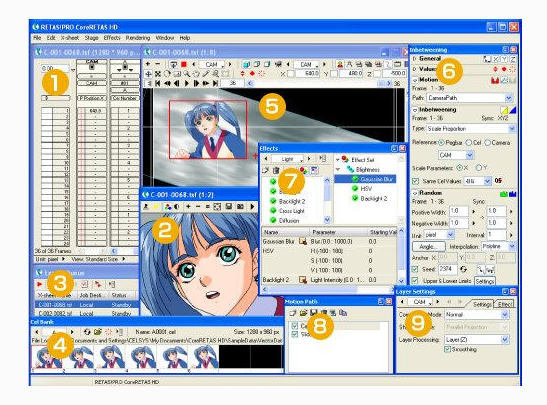The height and width of the screenshot is (405, 547).
Task: Expand the General section in Inbetweening panel
Action: click(x=415, y=59)
